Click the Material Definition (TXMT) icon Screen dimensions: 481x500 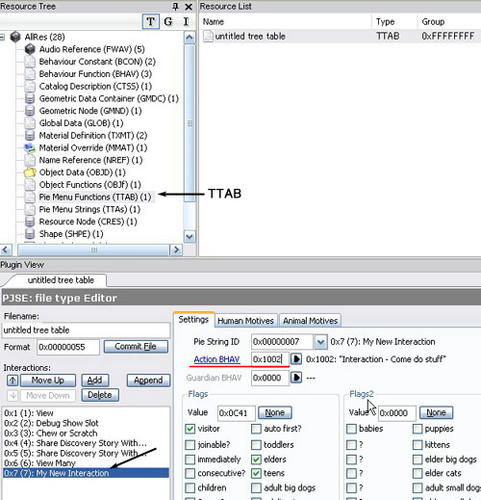click(30, 135)
